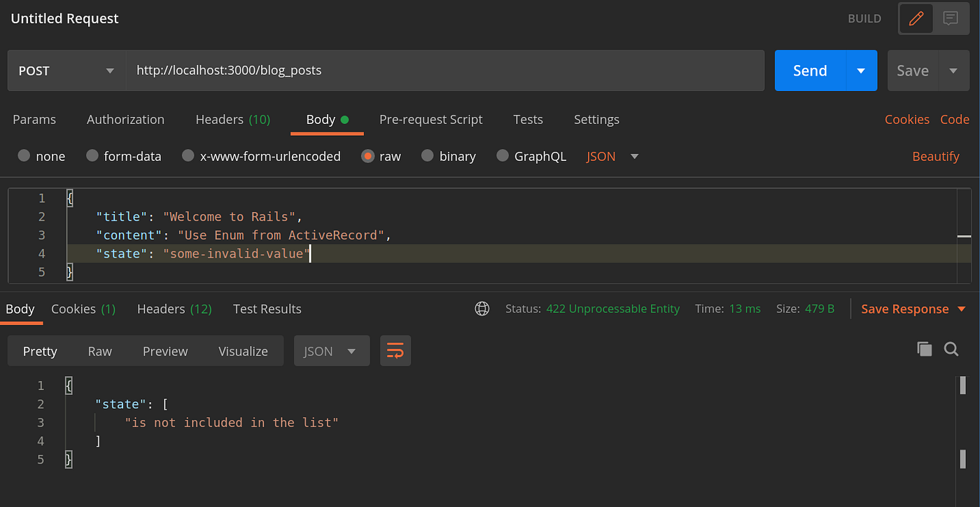Open the comments icon at top right
This screenshot has height=507, width=980.
coord(951,18)
